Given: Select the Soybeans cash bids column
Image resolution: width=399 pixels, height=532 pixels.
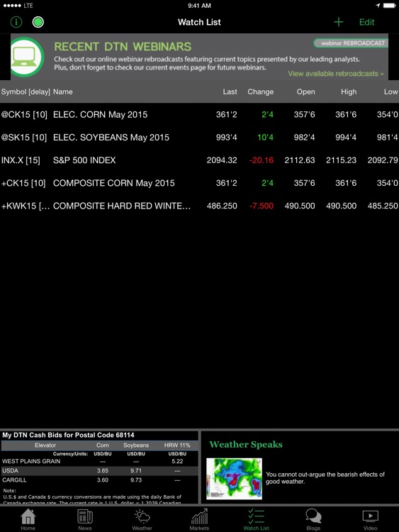Looking at the screenshot, I should click(x=136, y=445).
